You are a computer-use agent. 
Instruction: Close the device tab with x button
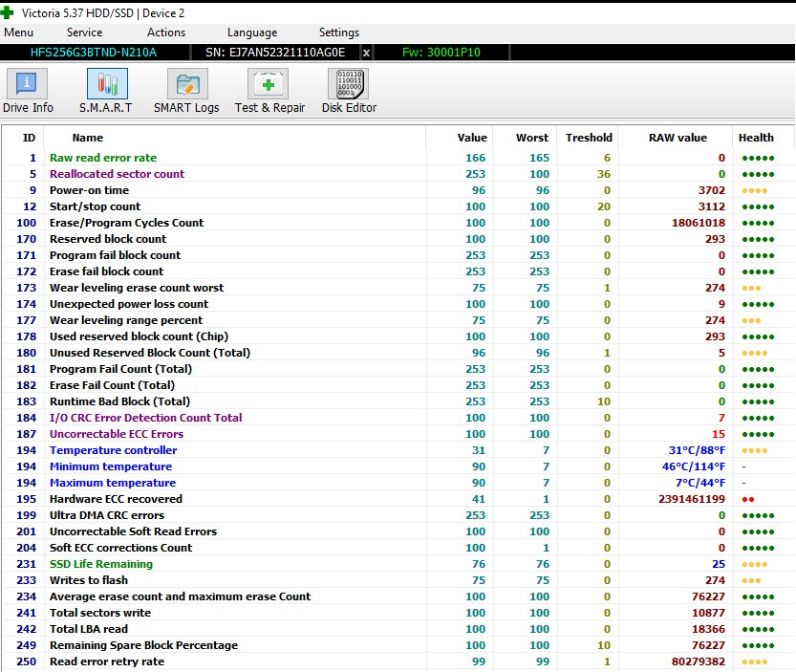pyautogui.click(x=366, y=53)
